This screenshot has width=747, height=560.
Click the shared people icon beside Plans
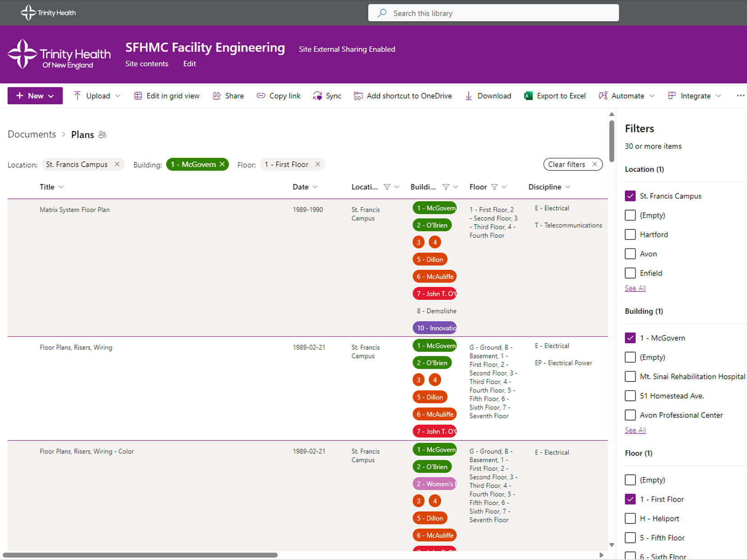[102, 134]
